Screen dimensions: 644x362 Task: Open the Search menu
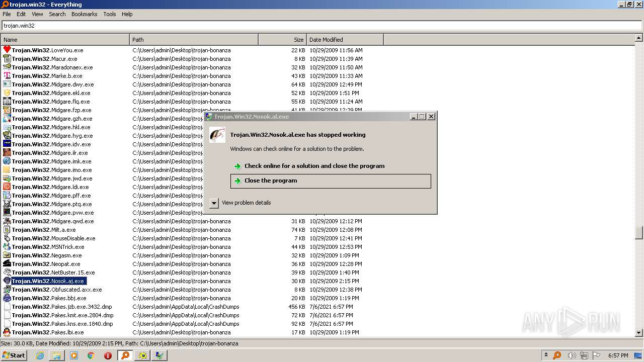point(57,14)
